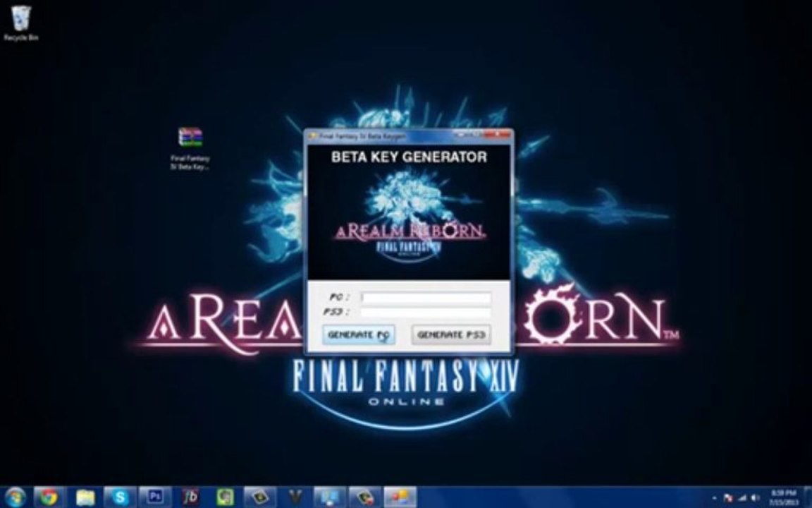Open the Recycle Bin desktop icon
The height and width of the screenshot is (508, 812).
(20, 23)
